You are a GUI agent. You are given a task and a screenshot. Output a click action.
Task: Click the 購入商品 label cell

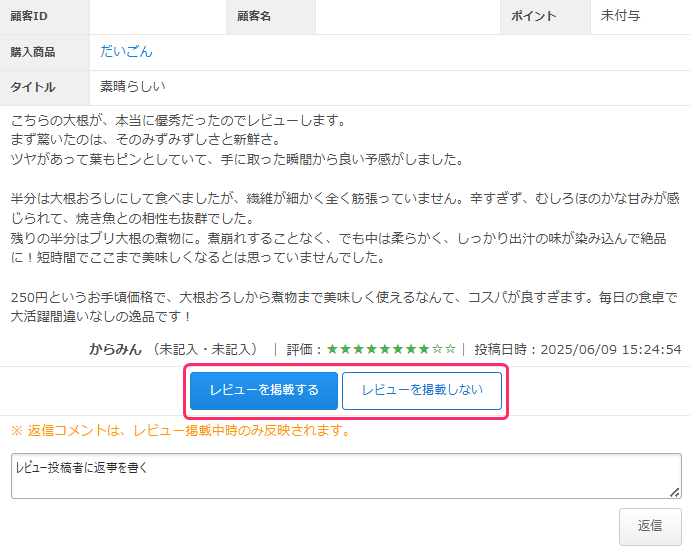[x=44, y=52]
